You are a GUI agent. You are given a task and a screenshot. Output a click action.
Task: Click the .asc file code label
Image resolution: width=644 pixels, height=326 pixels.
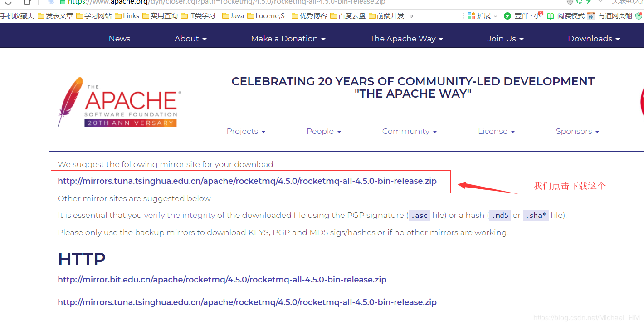(419, 216)
